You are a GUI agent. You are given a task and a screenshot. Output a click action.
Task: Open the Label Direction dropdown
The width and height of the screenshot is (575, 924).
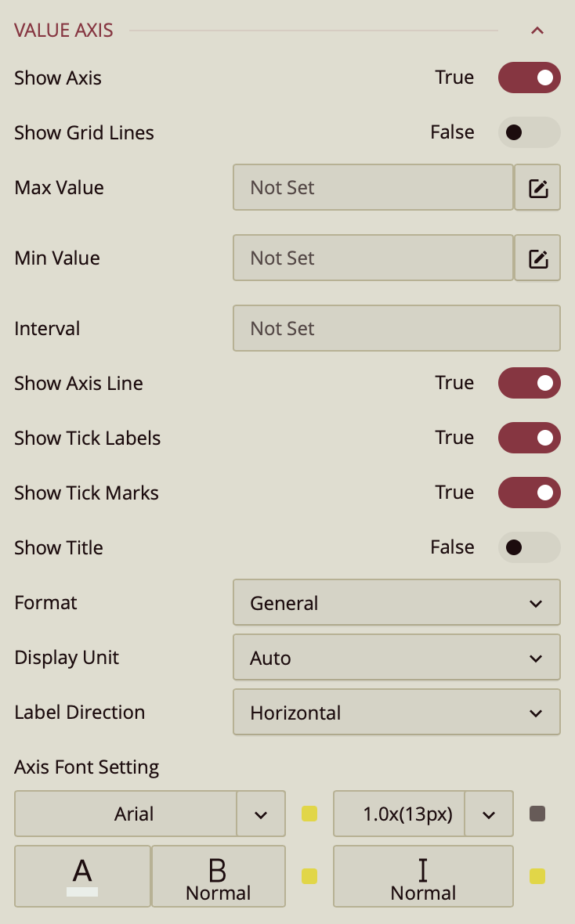(396, 713)
